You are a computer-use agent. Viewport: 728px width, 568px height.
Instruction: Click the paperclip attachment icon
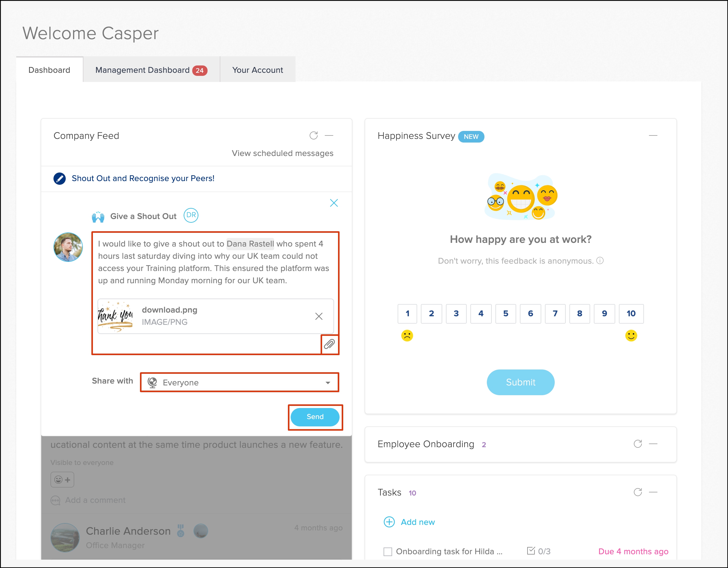[329, 344]
